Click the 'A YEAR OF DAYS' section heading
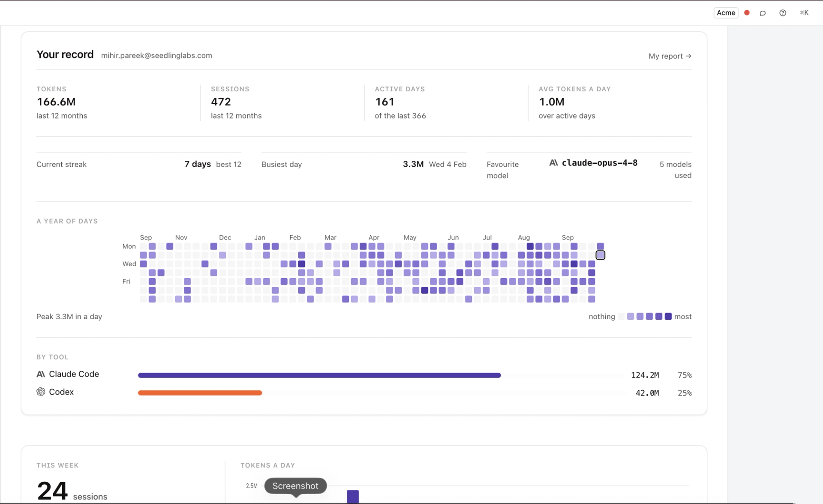 (x=67, y=221)
